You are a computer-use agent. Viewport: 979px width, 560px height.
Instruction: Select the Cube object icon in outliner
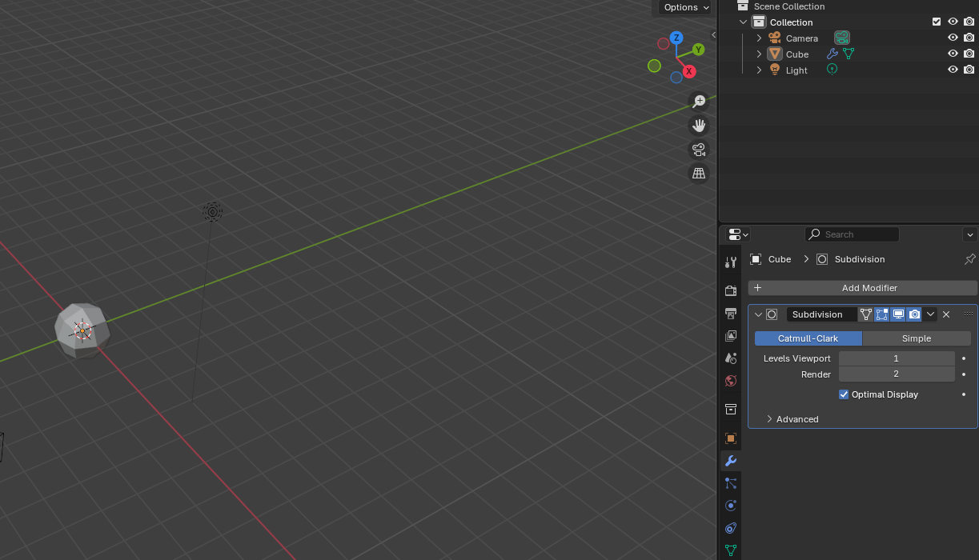click(774, 54)
